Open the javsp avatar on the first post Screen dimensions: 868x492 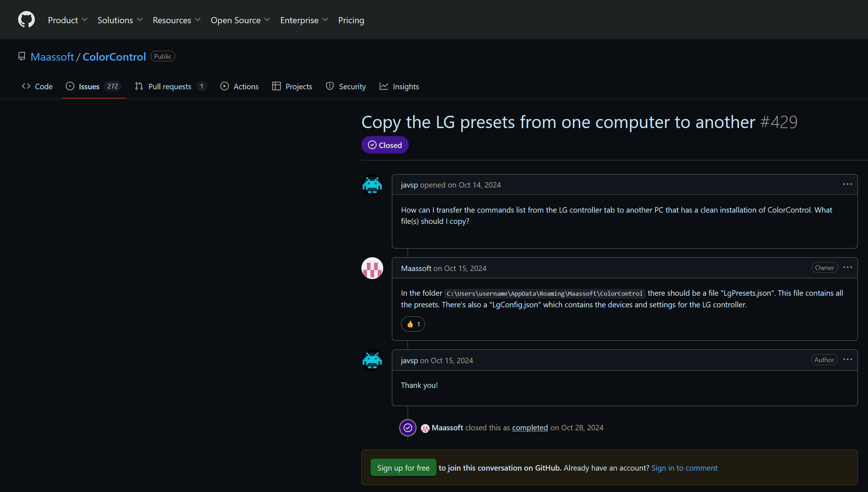pyautogui.click(x=372, y=185)
